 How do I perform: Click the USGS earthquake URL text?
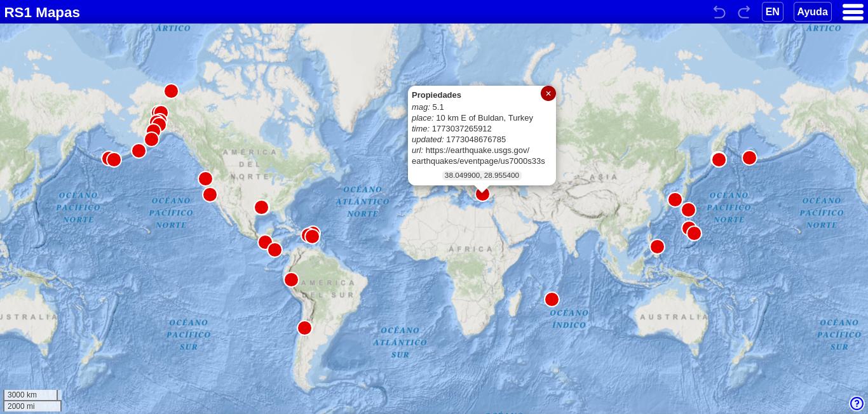(x=477, y=156)
